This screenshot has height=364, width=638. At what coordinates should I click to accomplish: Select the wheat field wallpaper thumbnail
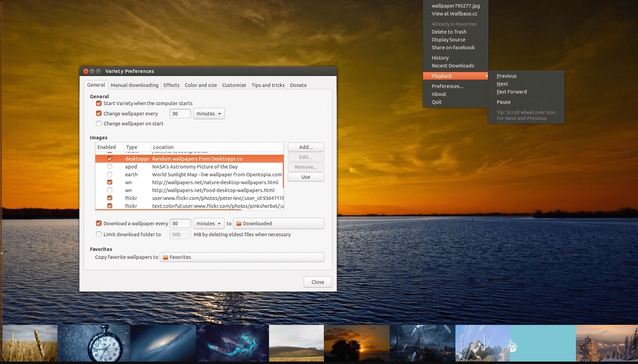point(30,343)
